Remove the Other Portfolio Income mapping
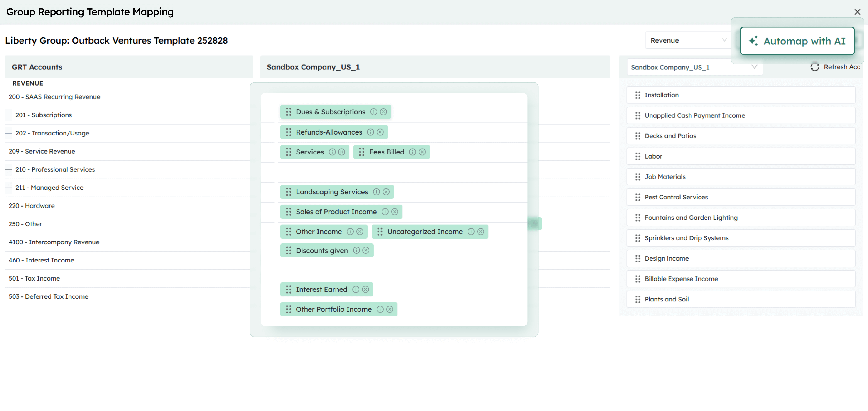 (390, 309)
